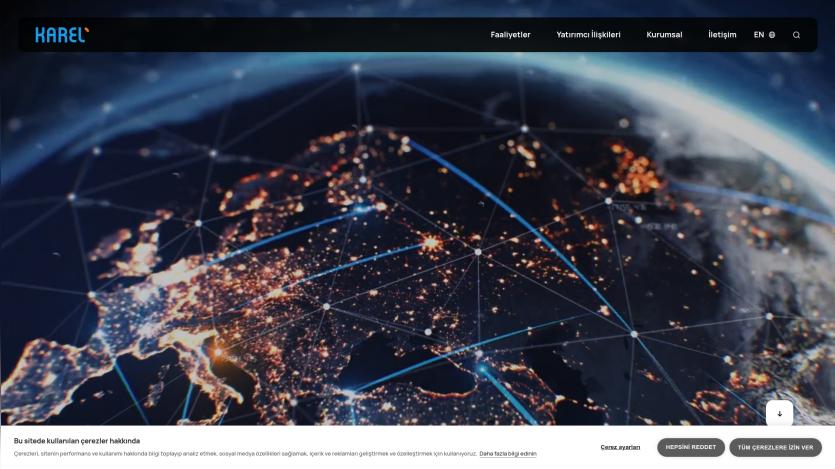Switch language to EN
The height and width of the screenshot is (469, 835).
click(x=759, y=35)
